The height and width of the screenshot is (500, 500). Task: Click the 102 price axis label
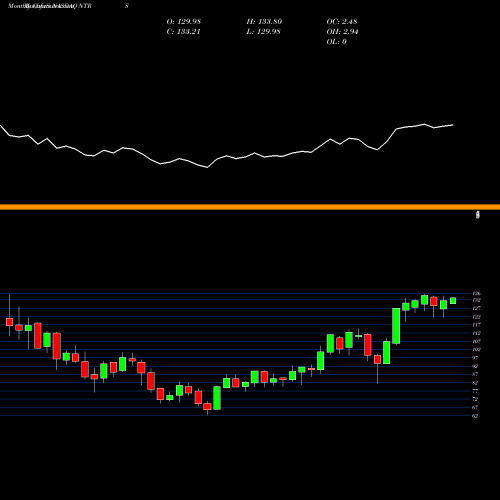tap(477, 350)
